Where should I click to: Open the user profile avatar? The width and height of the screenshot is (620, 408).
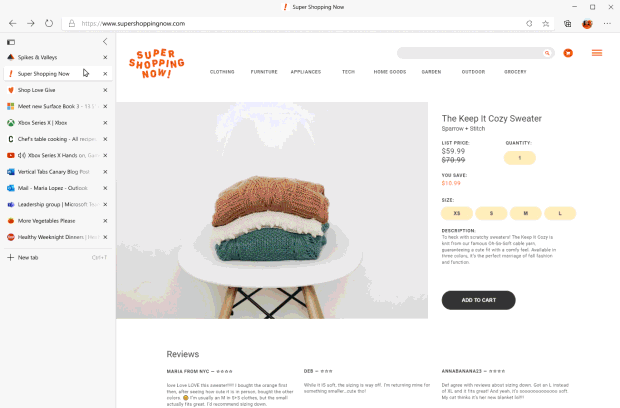click(x=587, y=24)
